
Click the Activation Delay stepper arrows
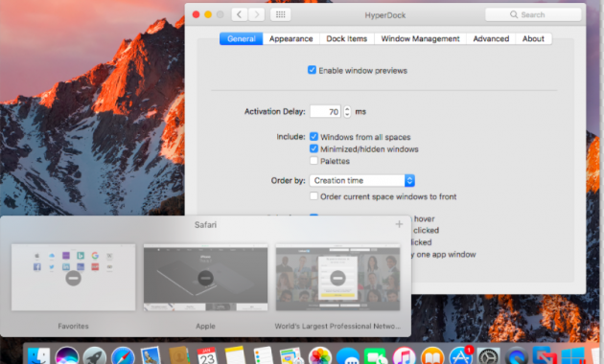click(347, 111)
